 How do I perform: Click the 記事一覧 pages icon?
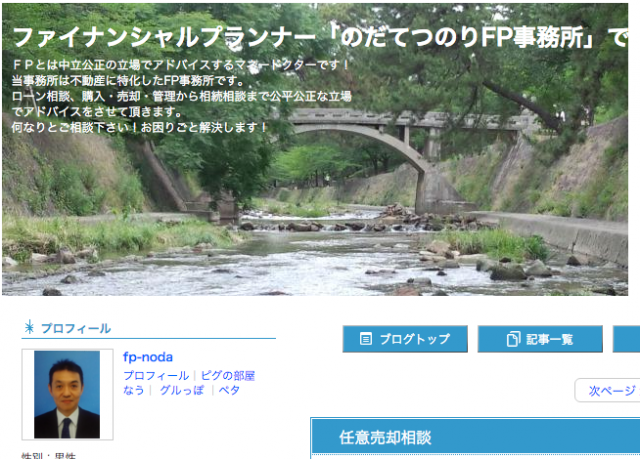[x=513, y=339]
